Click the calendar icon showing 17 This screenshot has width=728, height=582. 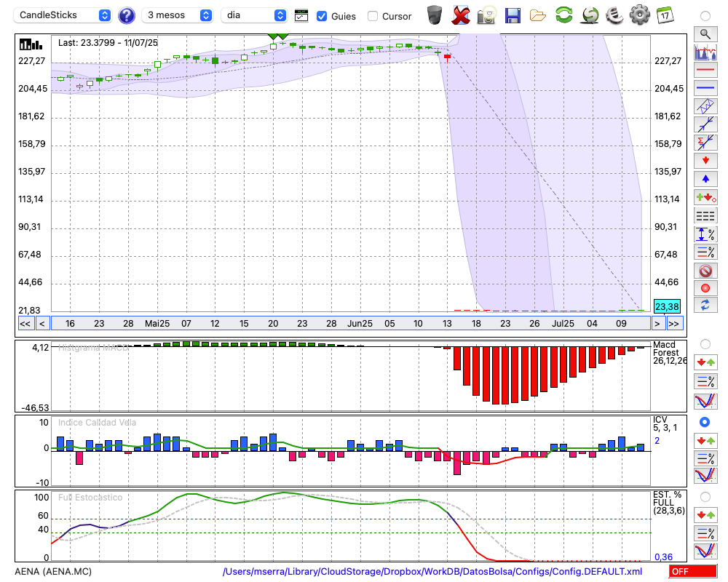point(665,15)
